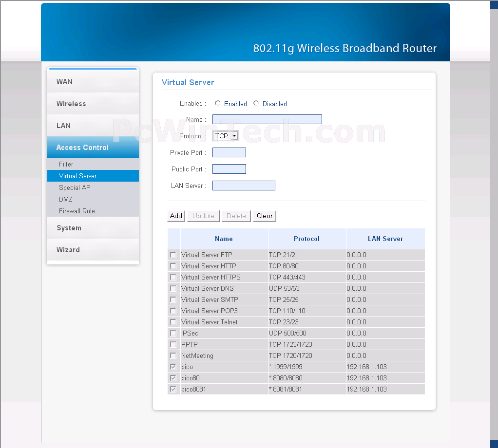Click the Update button
The image size is (498, 448).
[203, 216]
